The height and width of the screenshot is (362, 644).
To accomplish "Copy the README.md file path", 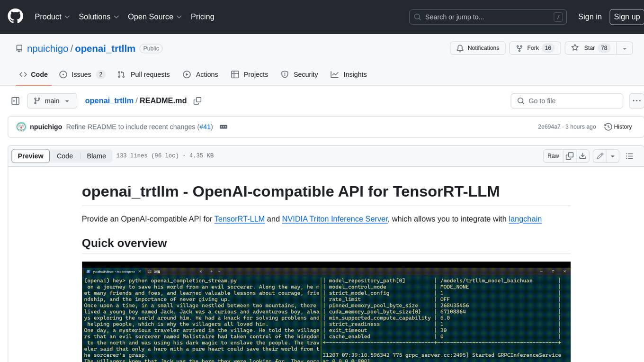I will point(197,100).
